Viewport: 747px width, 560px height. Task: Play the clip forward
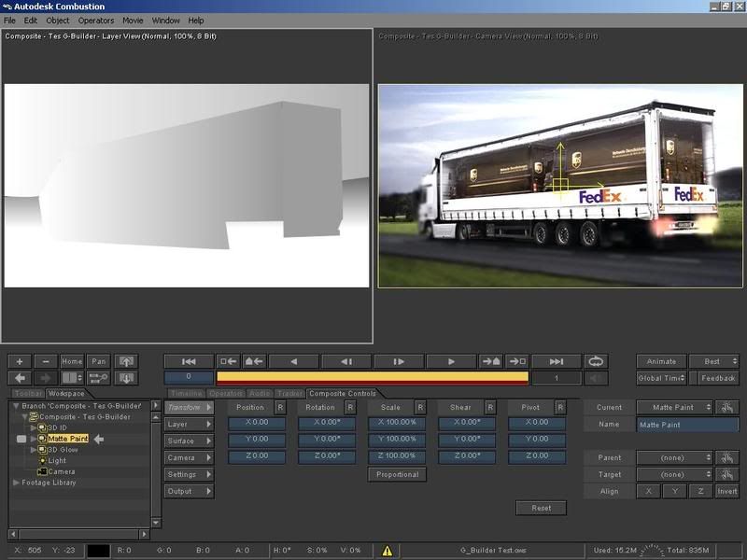tap(451, 361)
